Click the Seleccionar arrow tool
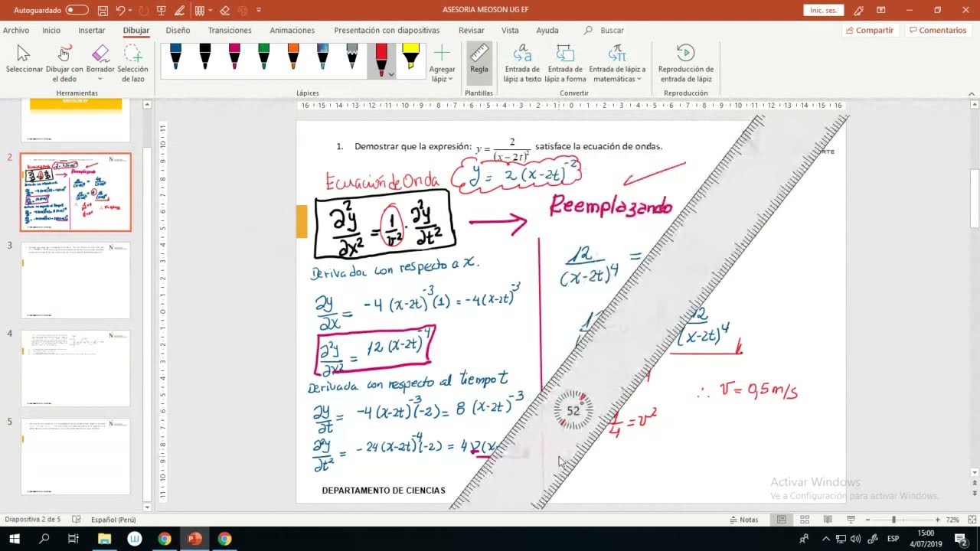The width and height of the screenshot is (980, 551). point(24,60)
